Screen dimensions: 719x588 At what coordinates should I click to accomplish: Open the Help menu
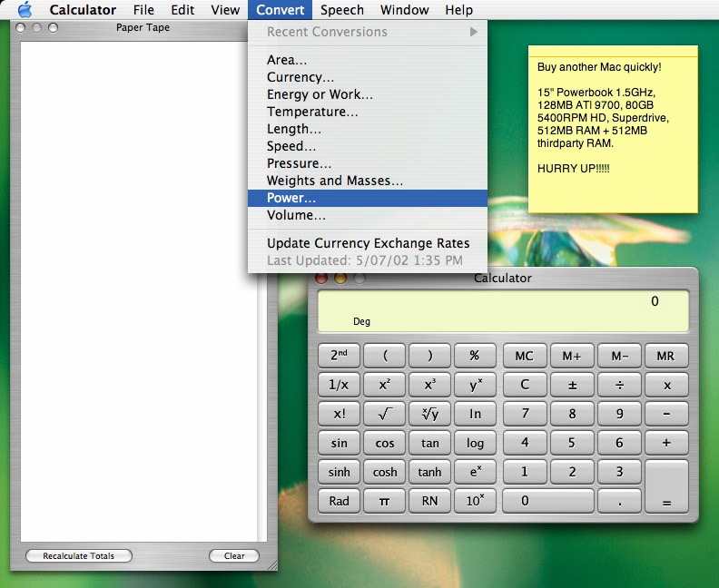(x=458, y=10)
